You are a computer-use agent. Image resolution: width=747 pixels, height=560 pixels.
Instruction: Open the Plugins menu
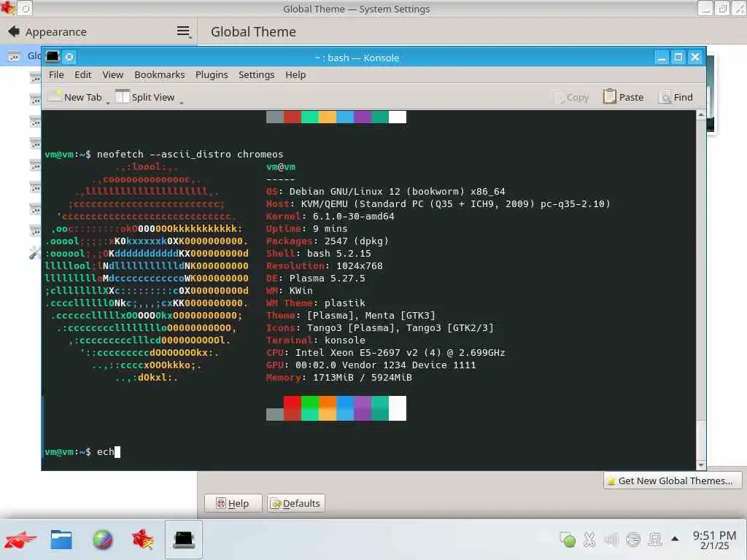(x=212, y=75)
